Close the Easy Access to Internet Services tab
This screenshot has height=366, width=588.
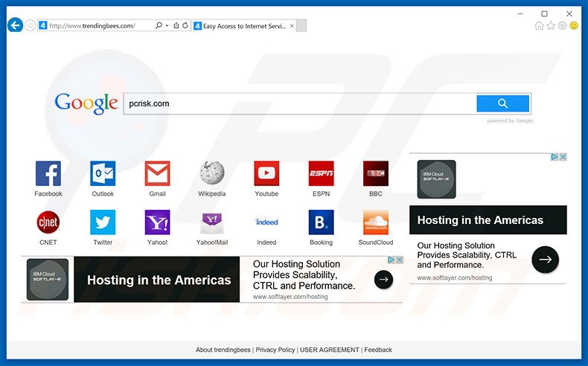[x=292, y=26]
